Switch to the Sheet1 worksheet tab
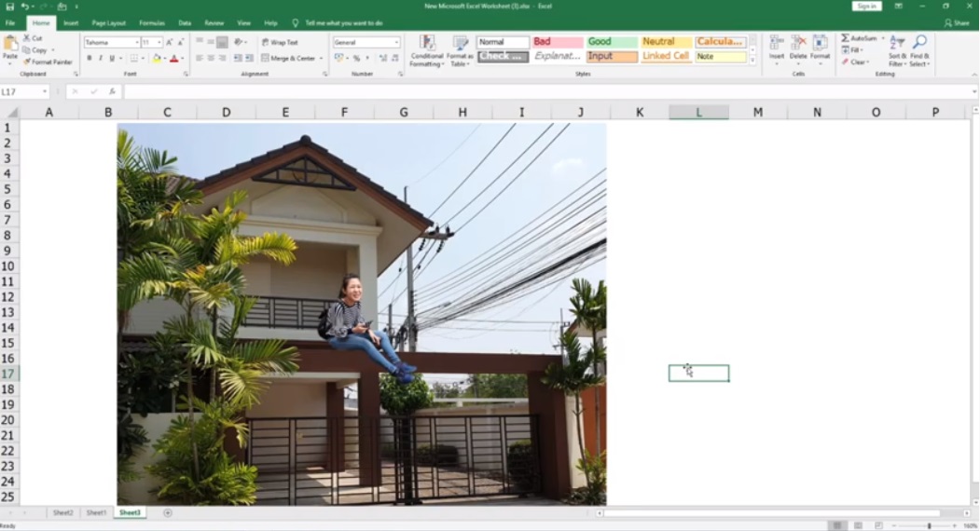Viewport: 980px width, 531px height. [x=96, y=512]
